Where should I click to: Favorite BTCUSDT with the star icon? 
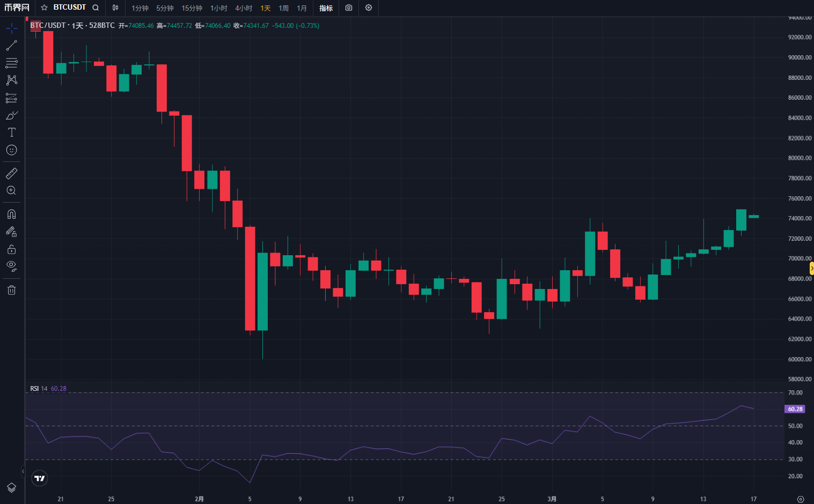coord(45,8)
